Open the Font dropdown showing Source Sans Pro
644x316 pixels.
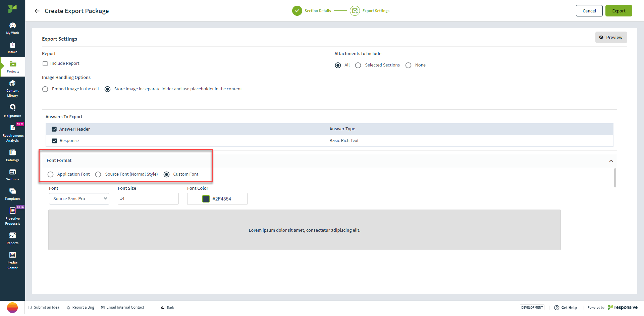coord(79,198)
